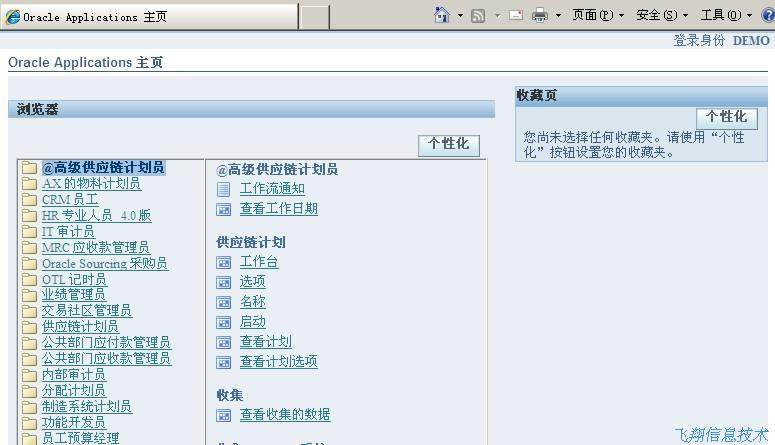Click the form icon beside 启动
Screen dimensions: 775x445
(223, 323)
